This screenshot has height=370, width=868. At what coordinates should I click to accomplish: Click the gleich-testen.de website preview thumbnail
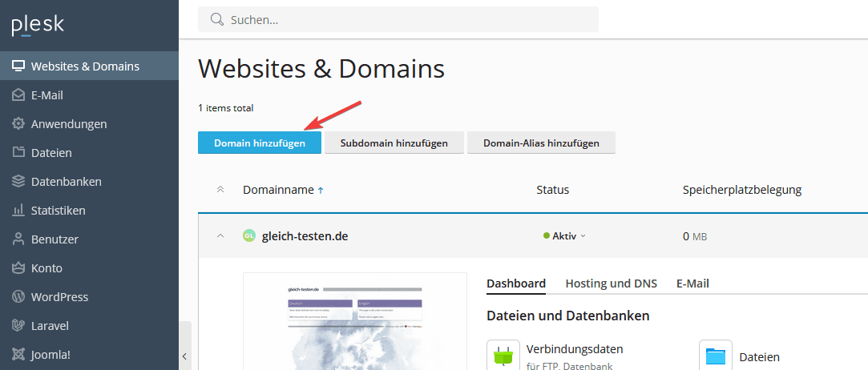355,321
